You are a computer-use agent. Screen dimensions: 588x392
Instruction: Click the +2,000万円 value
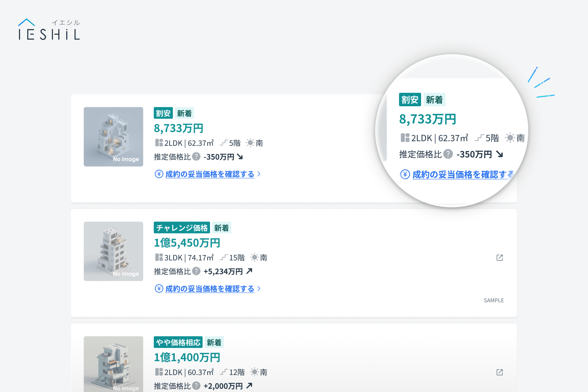tap(223, 386)
